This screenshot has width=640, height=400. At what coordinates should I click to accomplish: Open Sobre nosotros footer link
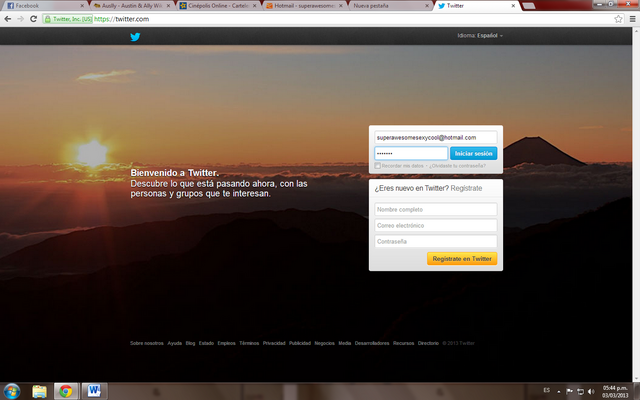(147, 343)
